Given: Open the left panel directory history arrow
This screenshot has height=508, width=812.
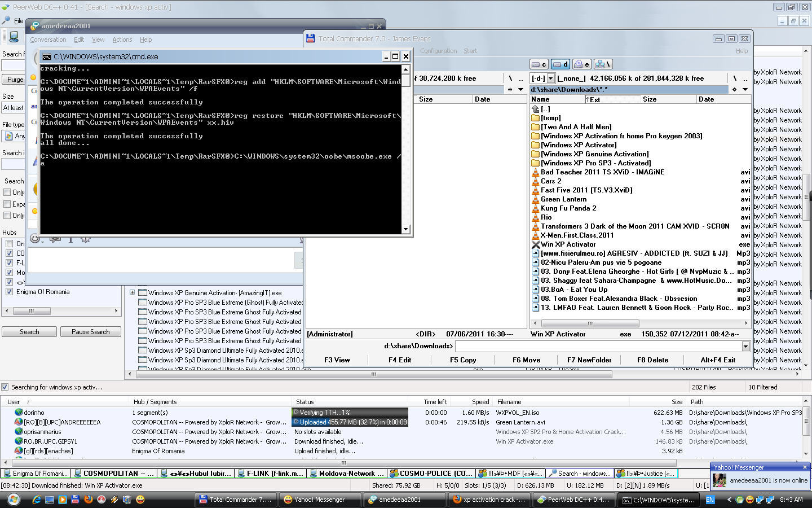Looking at the screenshot, I should 520,89.
